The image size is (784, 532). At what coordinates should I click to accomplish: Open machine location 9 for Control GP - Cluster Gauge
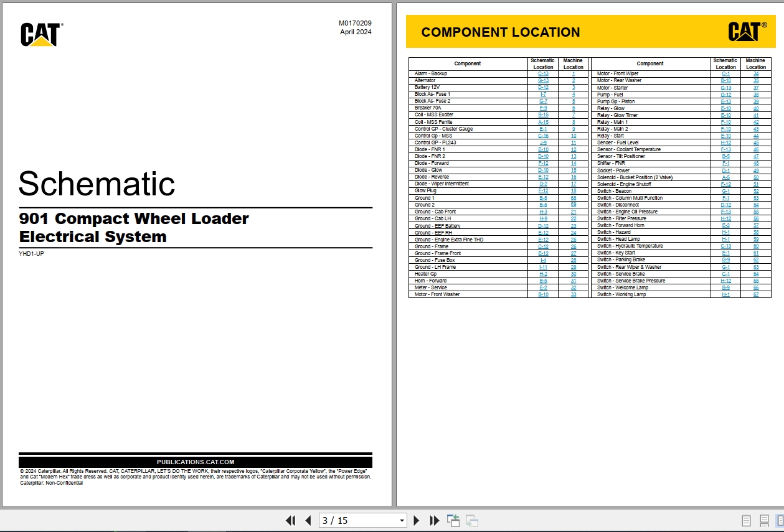(574, 129)
